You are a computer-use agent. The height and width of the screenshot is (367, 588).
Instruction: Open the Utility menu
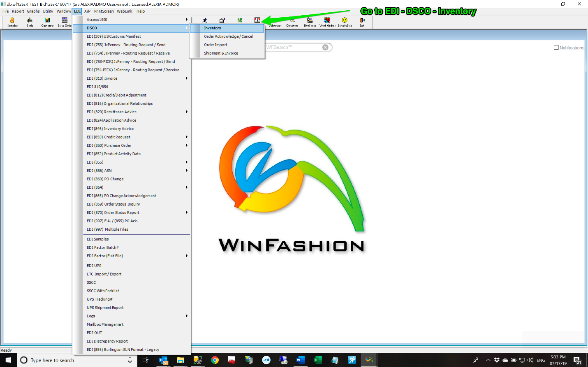pyautogui.click(x=48, y=11)
